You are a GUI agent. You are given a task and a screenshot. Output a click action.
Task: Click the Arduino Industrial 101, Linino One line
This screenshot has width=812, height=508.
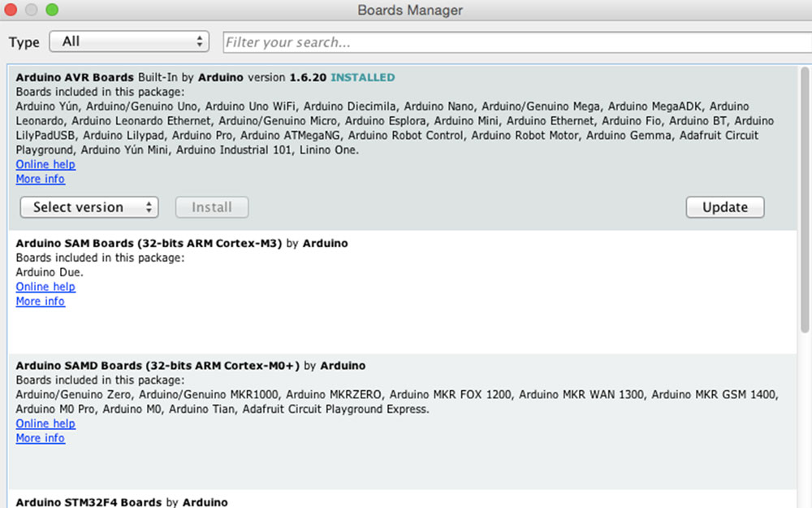coord(187,150)
